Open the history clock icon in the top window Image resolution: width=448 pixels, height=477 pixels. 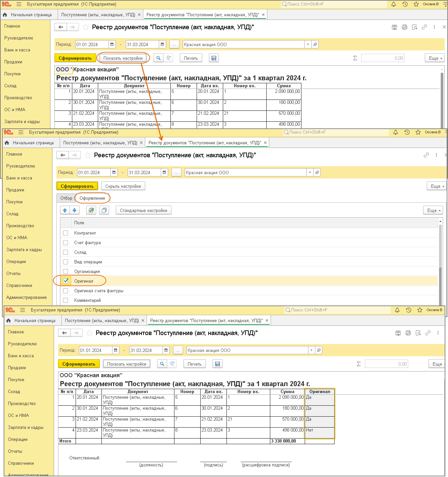(405, 4)
